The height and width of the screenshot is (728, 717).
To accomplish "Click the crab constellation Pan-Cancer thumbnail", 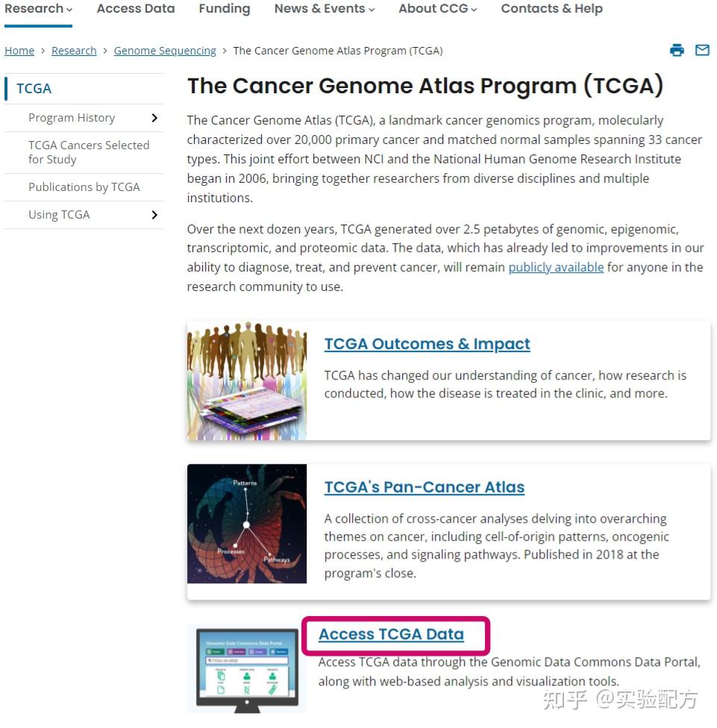I will pos(246,524).
